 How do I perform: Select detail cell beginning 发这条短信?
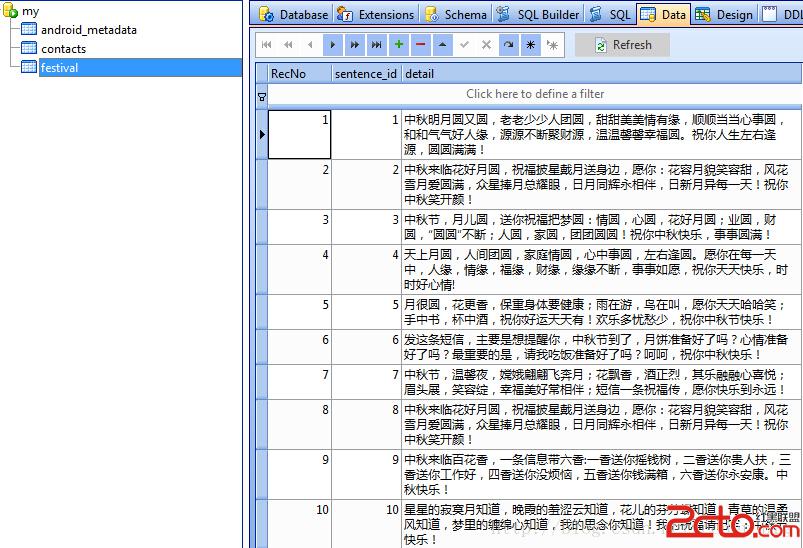point(602,347)
